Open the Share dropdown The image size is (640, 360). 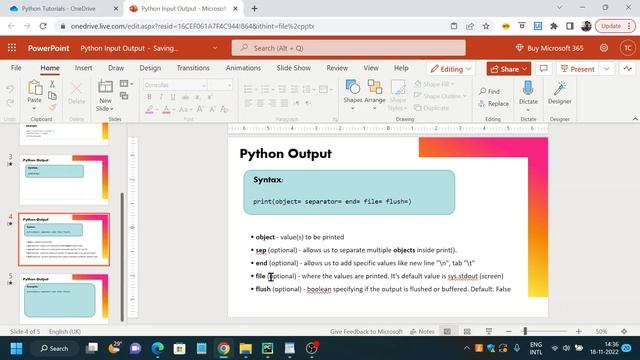pyautogui.click(x=509, y=69)
